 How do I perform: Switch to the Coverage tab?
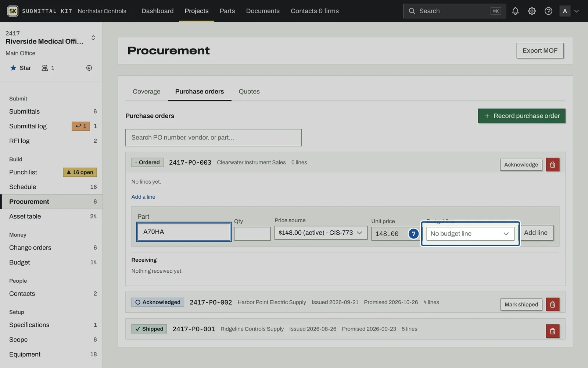(x=146, y=91)
